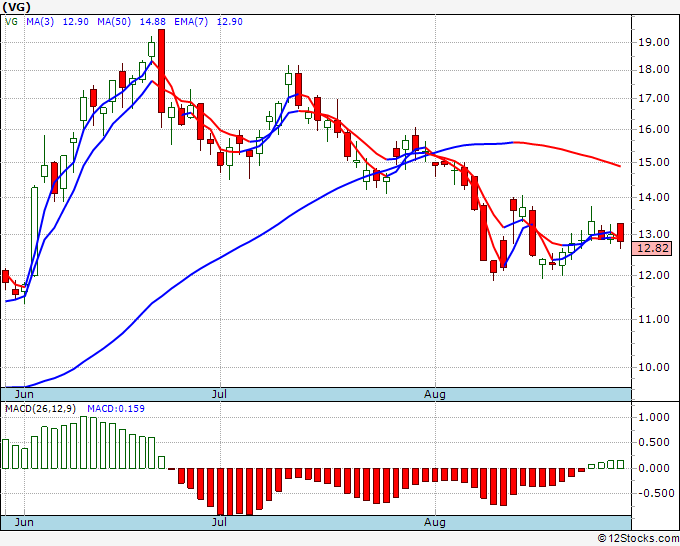680x546 pixels.
Task: Click the 1.000 MACD axis label
Action: [x=654, y=417]
